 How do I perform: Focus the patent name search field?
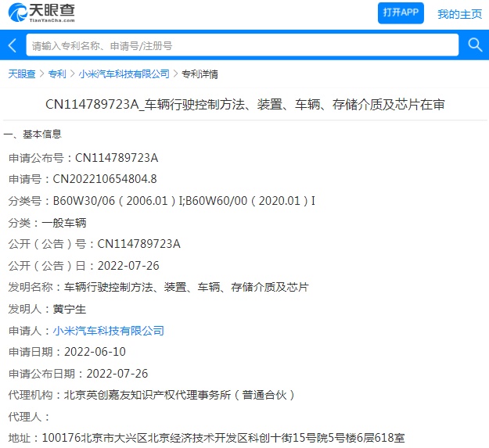pos(243,45)
